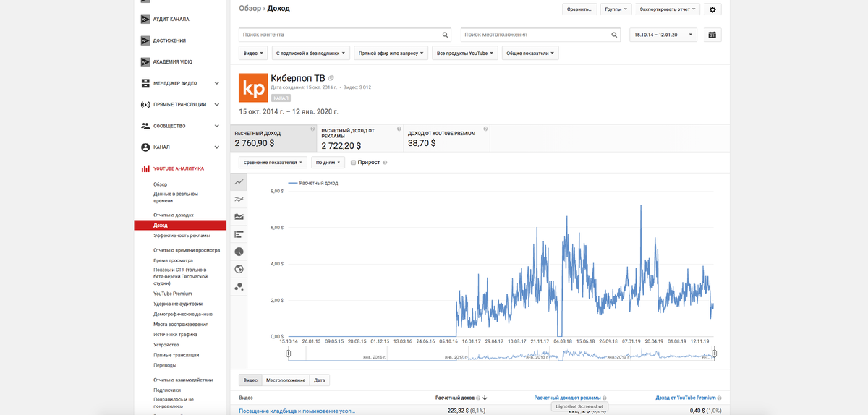Click help icon on Расчетный доход card
868x415 pixels.
312,129
